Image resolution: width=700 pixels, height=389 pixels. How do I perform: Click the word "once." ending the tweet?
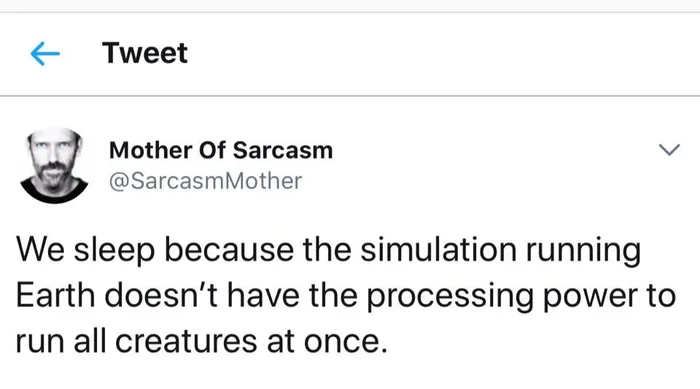click(x=346, y=342)
